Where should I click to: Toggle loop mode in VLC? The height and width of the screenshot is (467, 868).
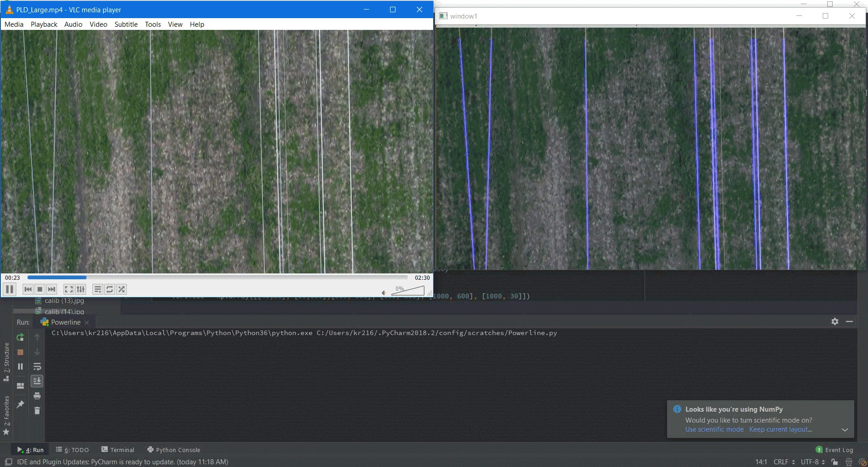click(x=110, y=289)
